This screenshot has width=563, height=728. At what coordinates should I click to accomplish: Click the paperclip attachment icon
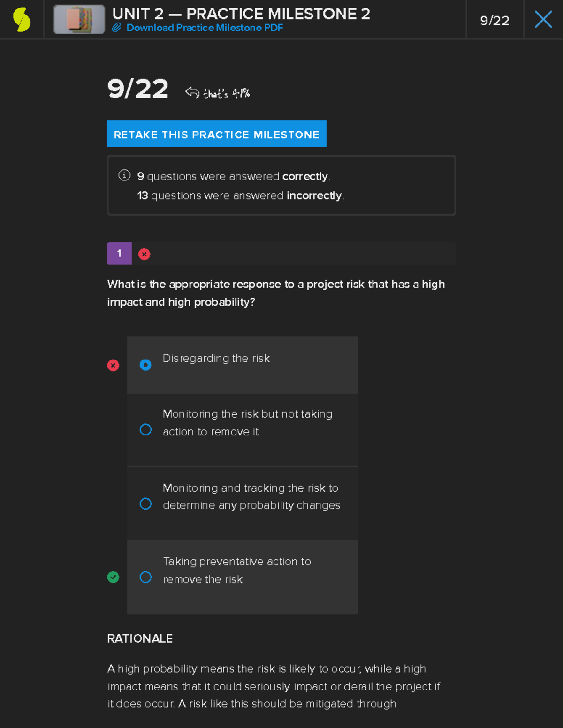coord(116,28)
